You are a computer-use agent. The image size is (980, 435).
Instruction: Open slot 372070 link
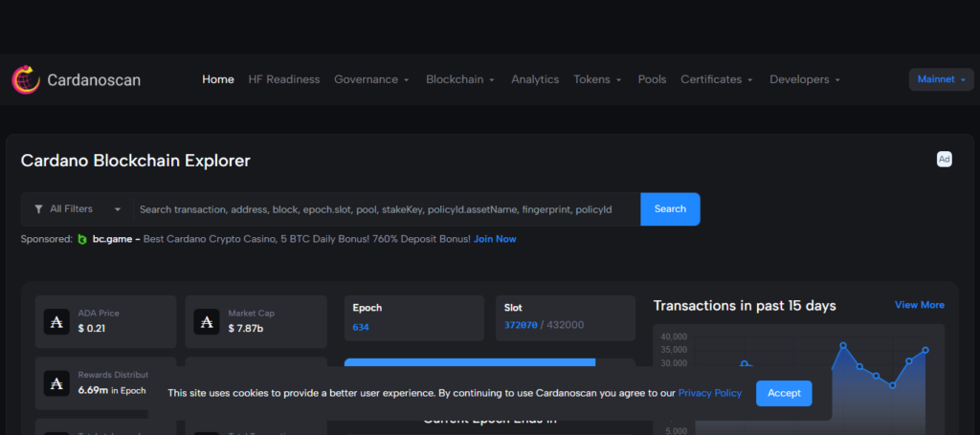click(x=521, y=325)
